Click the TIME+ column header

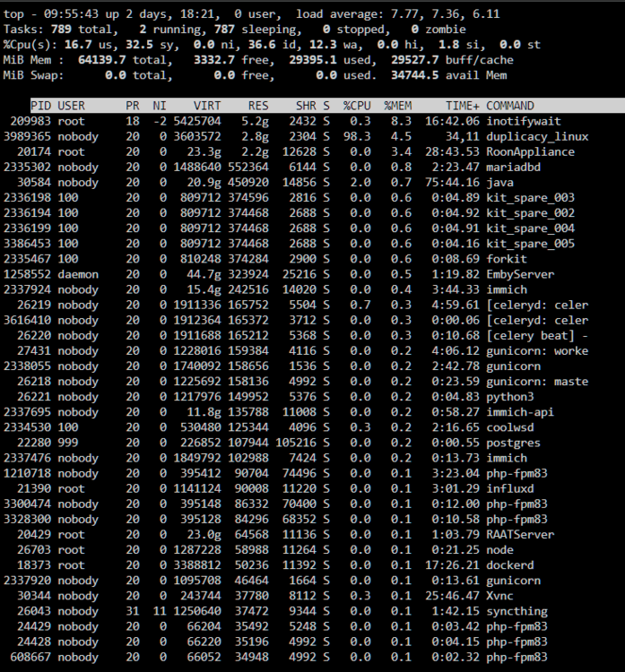(x=463, y=106)
